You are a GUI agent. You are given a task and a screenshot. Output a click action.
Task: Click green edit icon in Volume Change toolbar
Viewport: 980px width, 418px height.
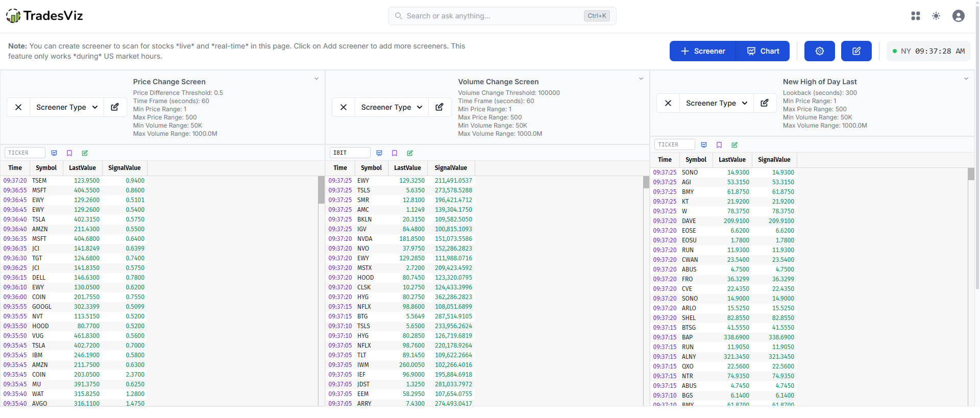tap(410, 153)
